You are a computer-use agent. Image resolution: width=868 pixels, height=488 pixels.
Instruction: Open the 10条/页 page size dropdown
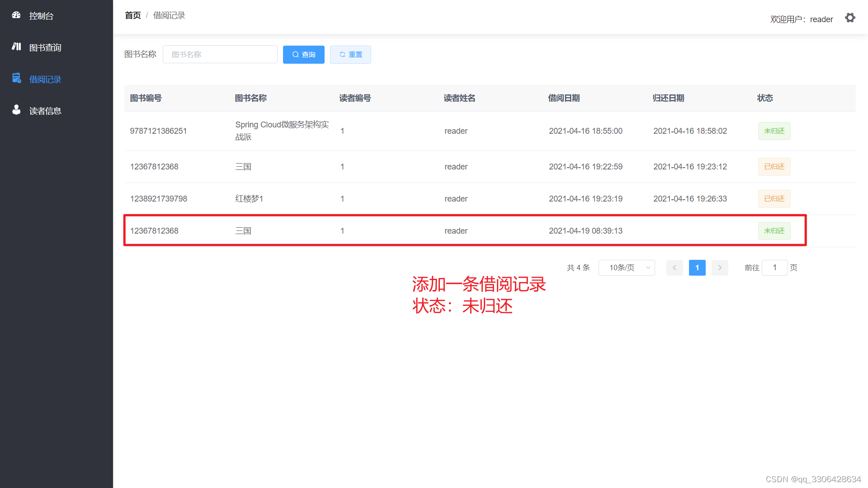coord(627,267)
